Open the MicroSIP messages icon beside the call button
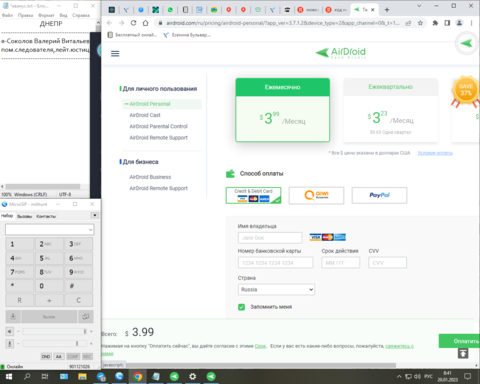 [86, 317]
